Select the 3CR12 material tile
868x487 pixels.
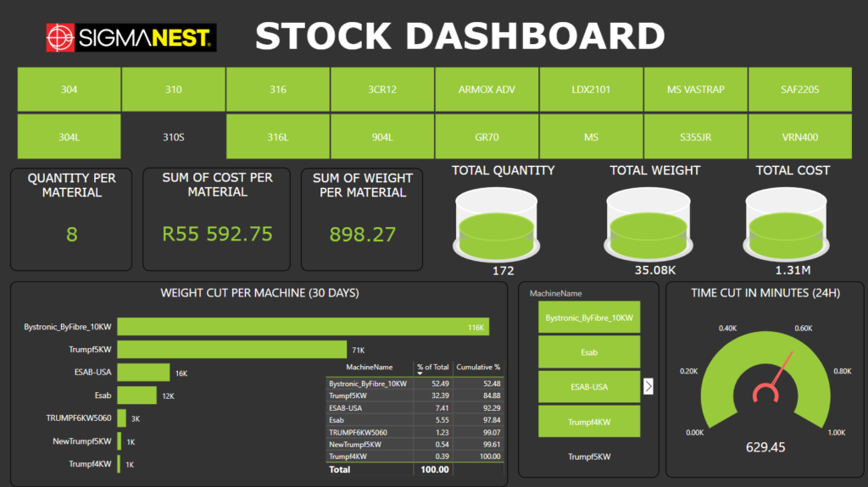[382, 90]
